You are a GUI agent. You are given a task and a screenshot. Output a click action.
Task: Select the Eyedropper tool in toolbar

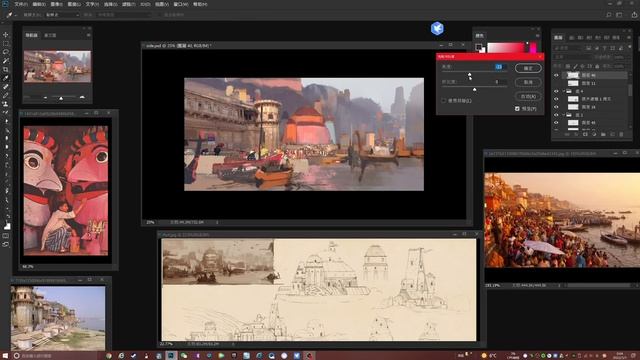click(x=6, y=78)
